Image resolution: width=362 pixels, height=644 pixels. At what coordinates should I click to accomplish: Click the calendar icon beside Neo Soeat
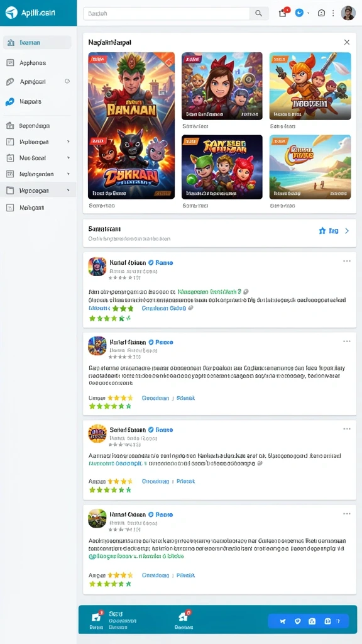click(10, 158)
